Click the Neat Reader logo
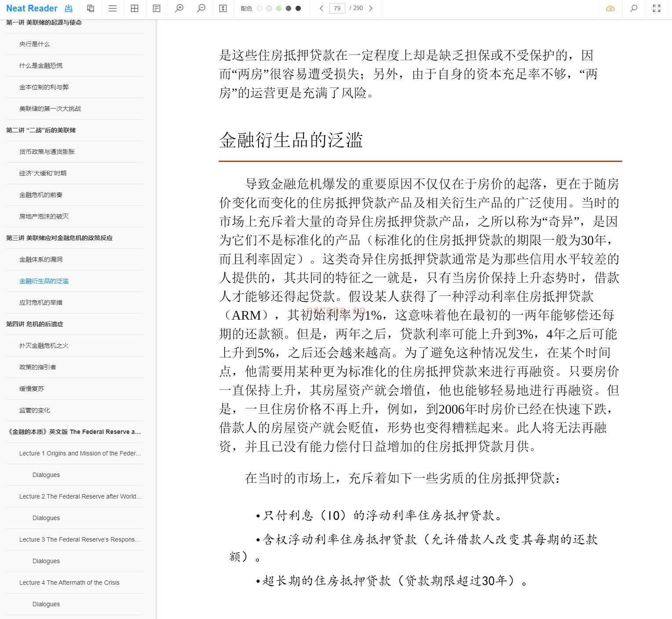The height and width of the screenshot is (619, 672). click(32, 8)
